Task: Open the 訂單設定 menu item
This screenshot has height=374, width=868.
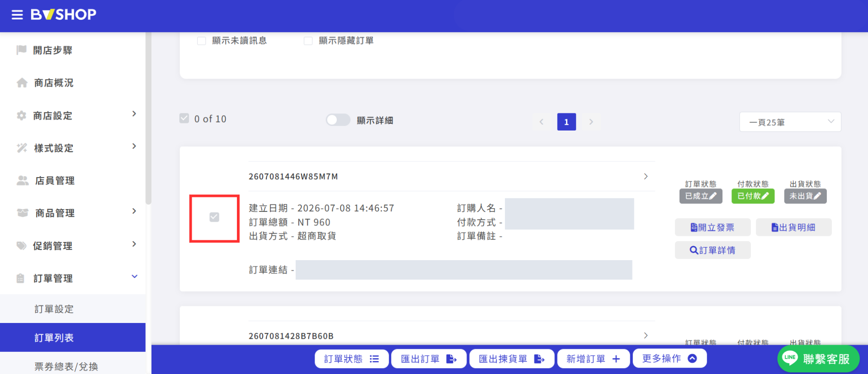Action: click(73, 309)
